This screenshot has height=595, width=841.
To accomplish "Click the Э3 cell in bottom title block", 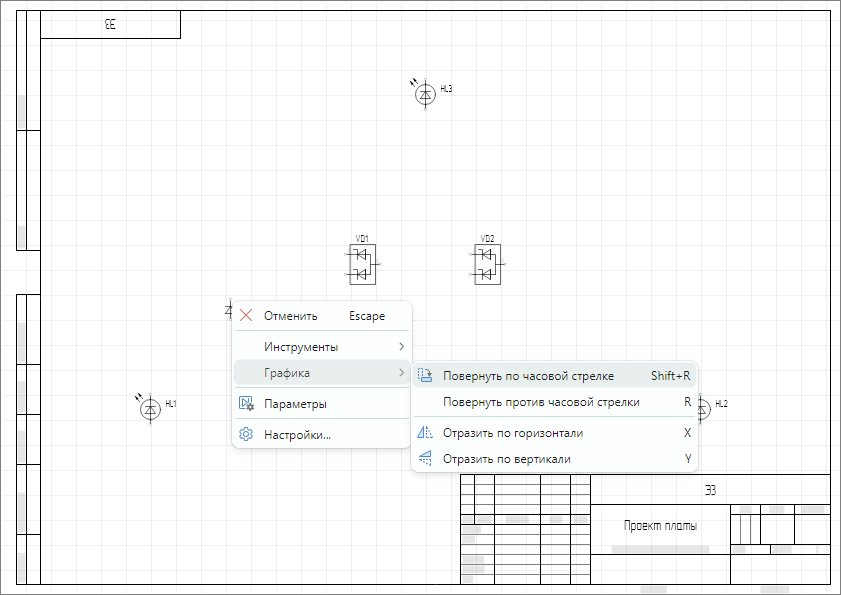I will (710, 489).
